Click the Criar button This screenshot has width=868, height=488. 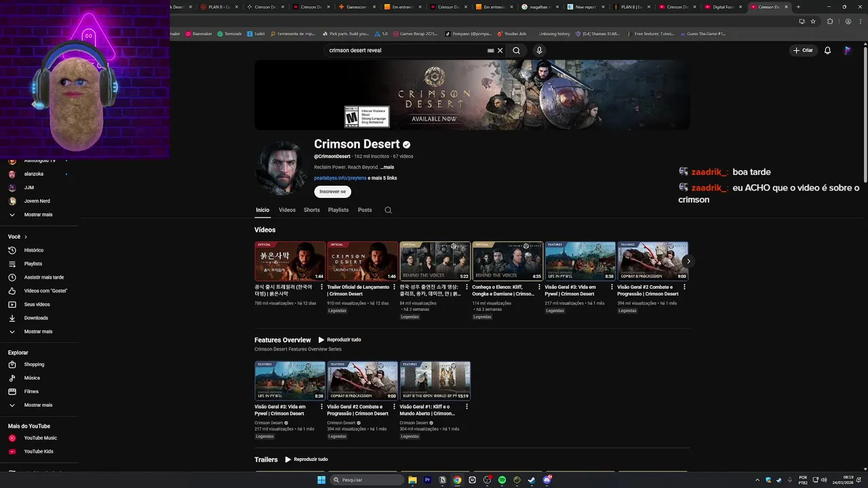[803, 50]
